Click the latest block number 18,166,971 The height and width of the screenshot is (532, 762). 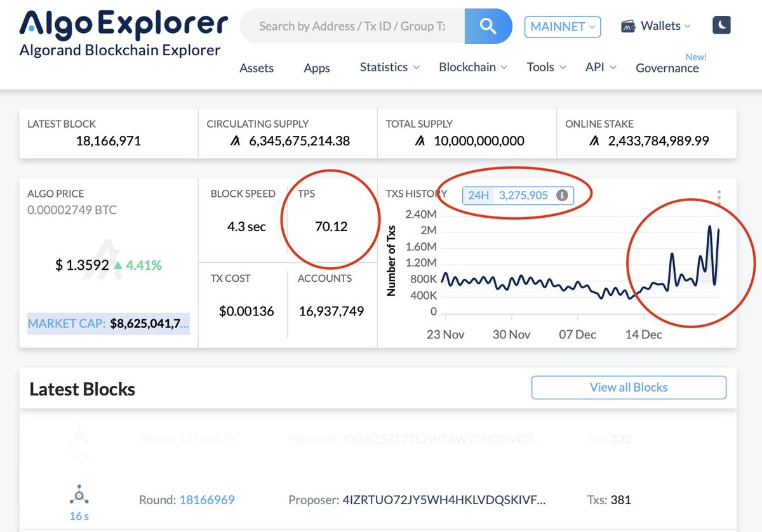tap(108, 141)
